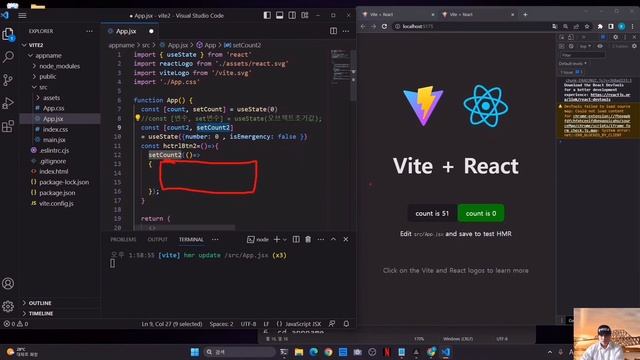640x360 pixels.
Task: Open the Manage gear in VS Code
Action: click(8, 306)
